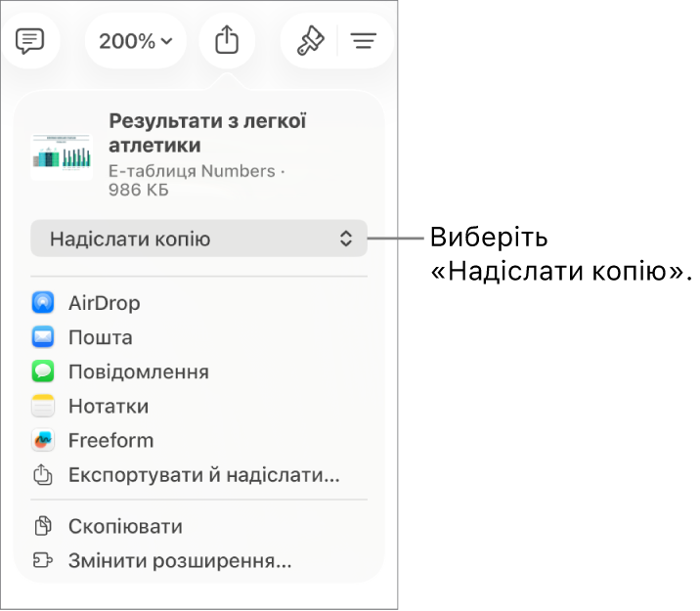Click the export-and-send icon
This screenshot has width=700, height=611.
click(43, 474)
